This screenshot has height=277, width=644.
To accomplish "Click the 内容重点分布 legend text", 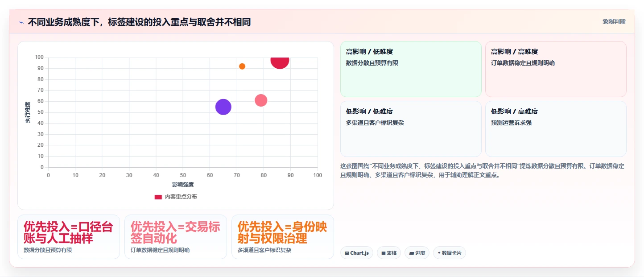I will click(x=181, y=197).
